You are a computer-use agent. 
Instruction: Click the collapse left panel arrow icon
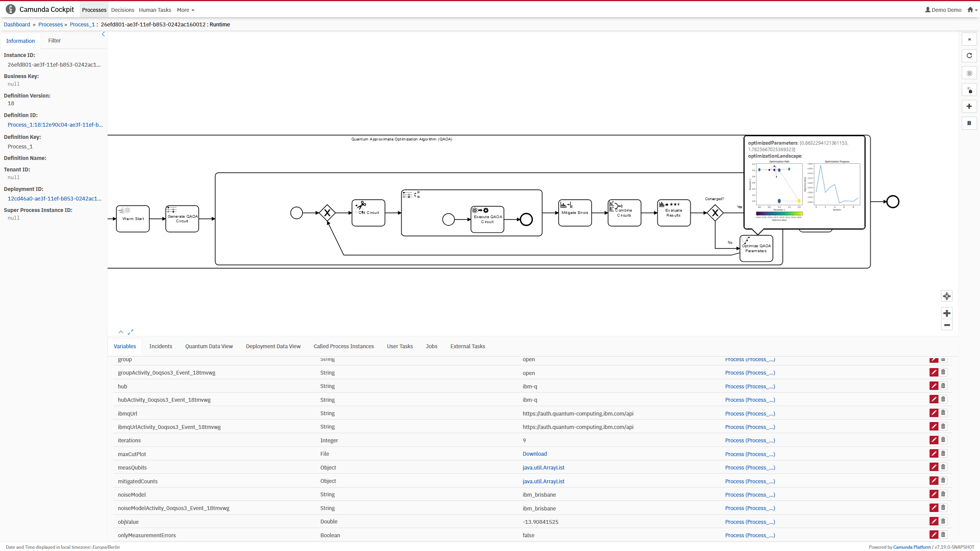(103, 34)
